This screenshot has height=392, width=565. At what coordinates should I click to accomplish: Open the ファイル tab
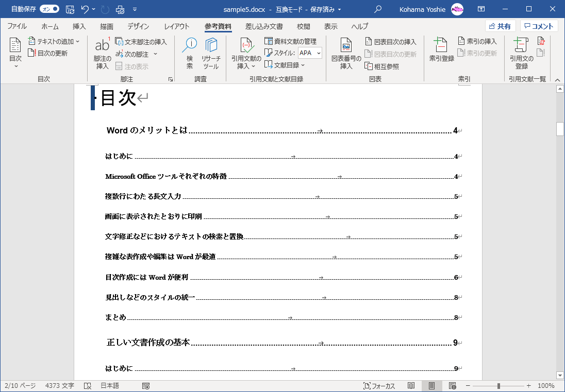coord(17,26)
